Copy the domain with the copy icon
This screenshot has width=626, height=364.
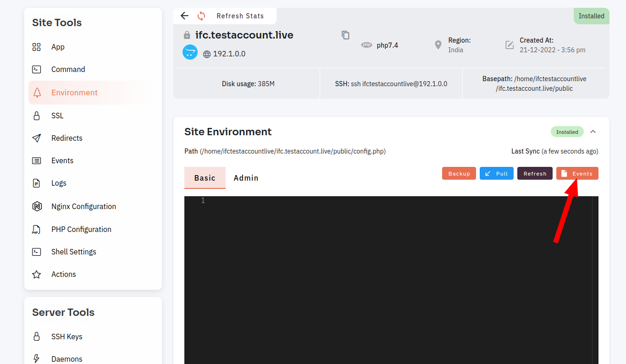pos(346,35)
